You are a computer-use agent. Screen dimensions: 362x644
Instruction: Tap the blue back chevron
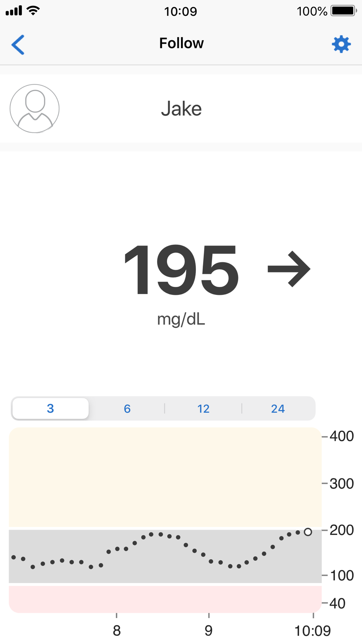click(18, 45)
